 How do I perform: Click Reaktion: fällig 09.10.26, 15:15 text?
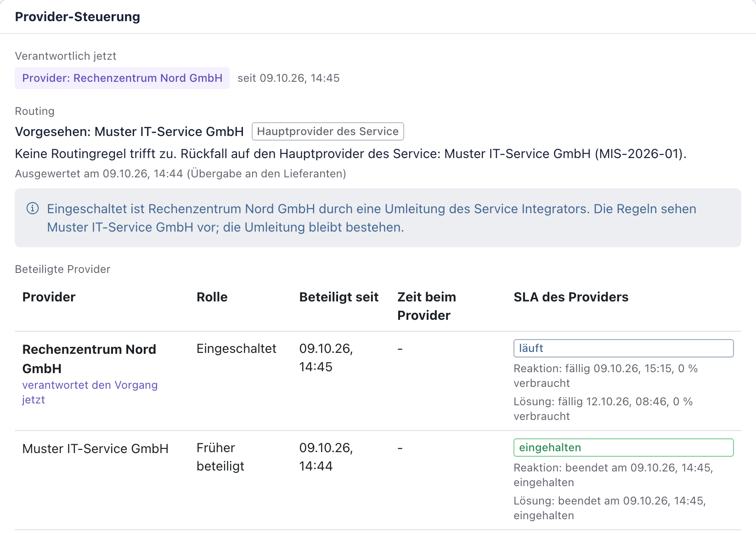(x=606, y=376)
